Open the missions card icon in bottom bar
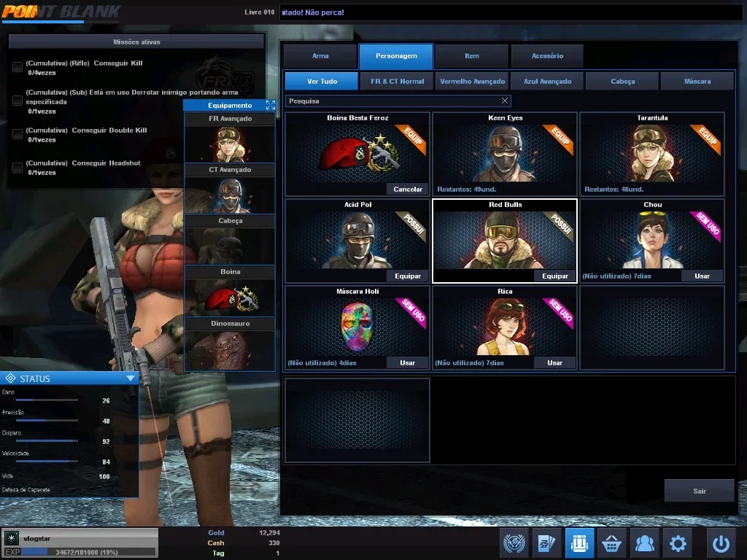This screenshot has width=747, height=560. [x=546, y=542]
